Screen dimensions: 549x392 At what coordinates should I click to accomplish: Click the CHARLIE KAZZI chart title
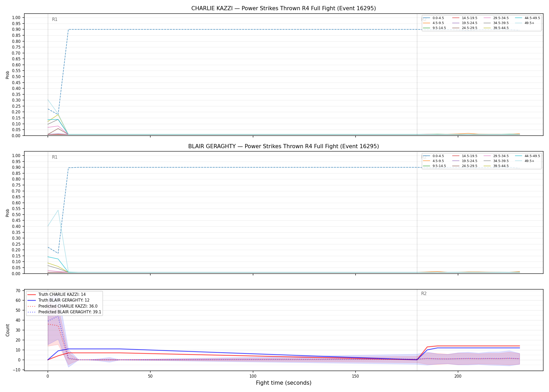click(283, 8)
